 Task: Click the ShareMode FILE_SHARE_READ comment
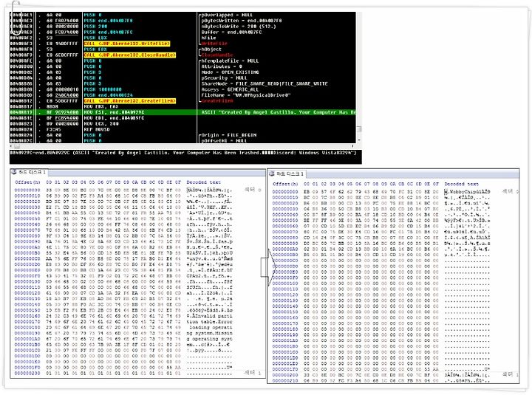tap(265, 83)
